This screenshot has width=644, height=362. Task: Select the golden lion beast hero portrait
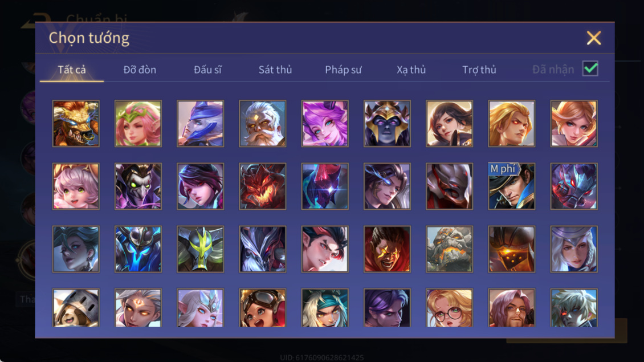tap(76, 124)
